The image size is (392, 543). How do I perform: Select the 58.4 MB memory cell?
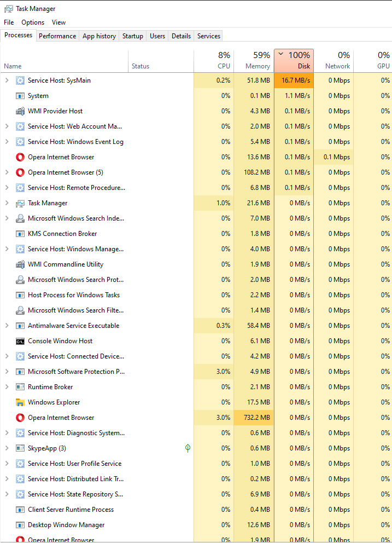[254, 326]
